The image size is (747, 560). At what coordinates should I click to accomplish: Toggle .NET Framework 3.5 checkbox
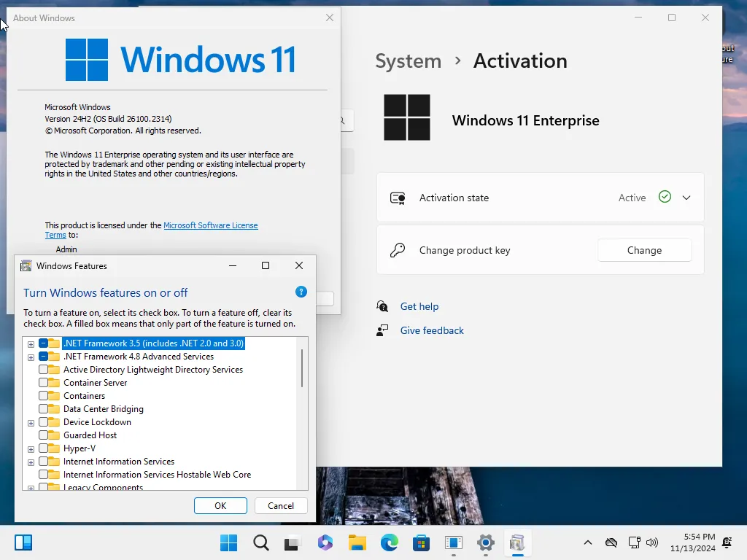tap(43, 343)
